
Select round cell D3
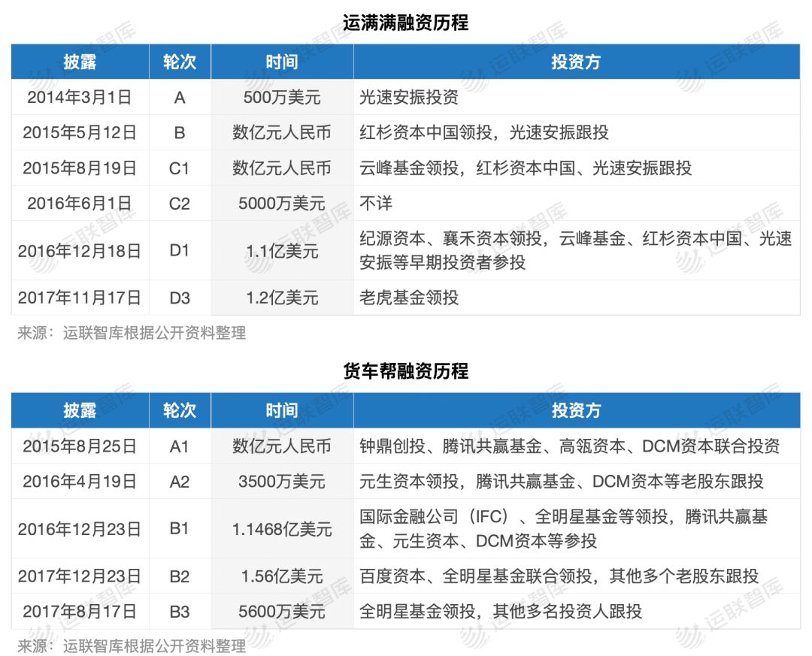click(180, 298)
